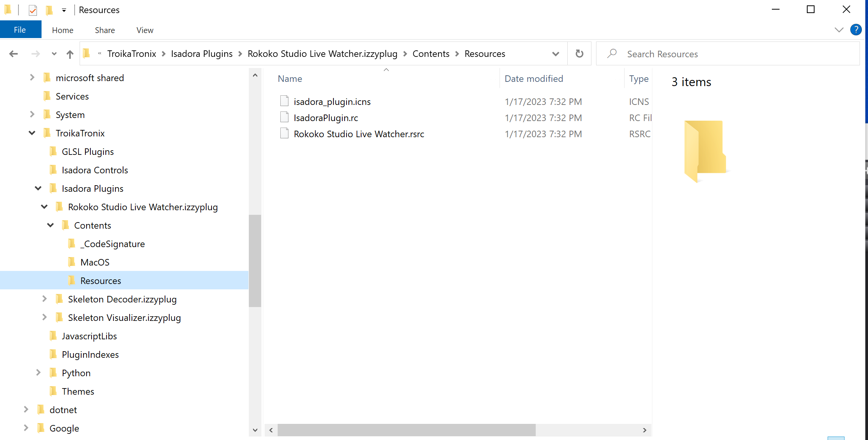Click Contents in the address breadcrumb

pos(431,54)
